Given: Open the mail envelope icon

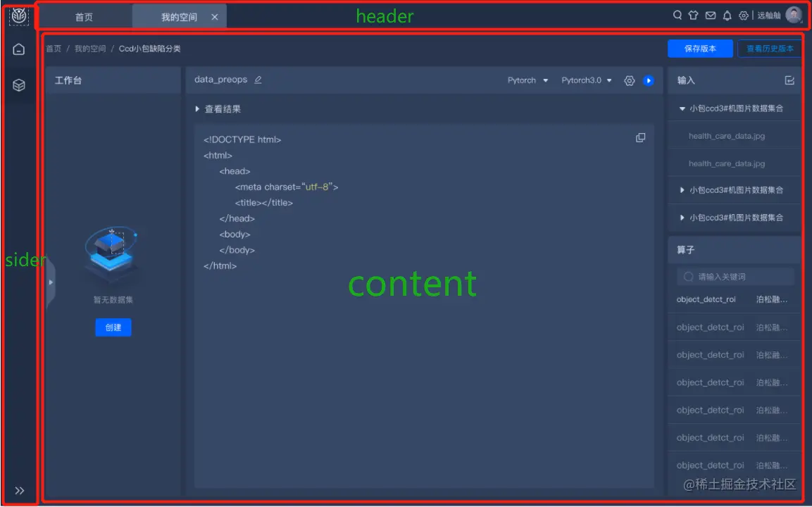Looking at the screenshot, I should 711,15.
